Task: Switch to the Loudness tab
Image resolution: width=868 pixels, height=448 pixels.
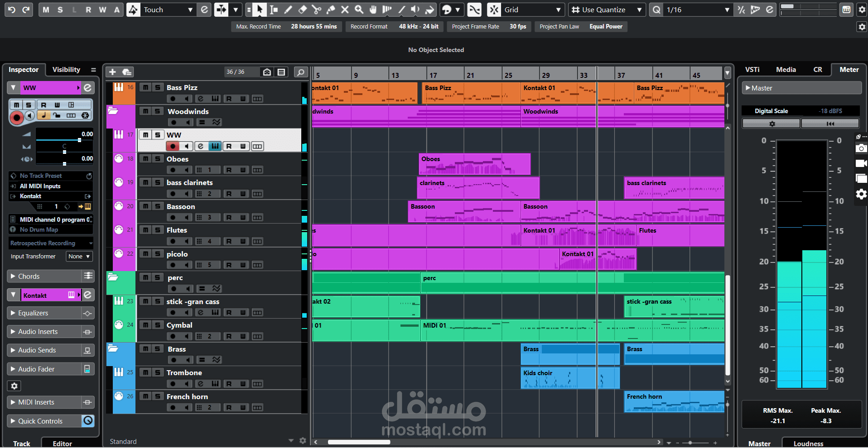Action: pos(808,443)
